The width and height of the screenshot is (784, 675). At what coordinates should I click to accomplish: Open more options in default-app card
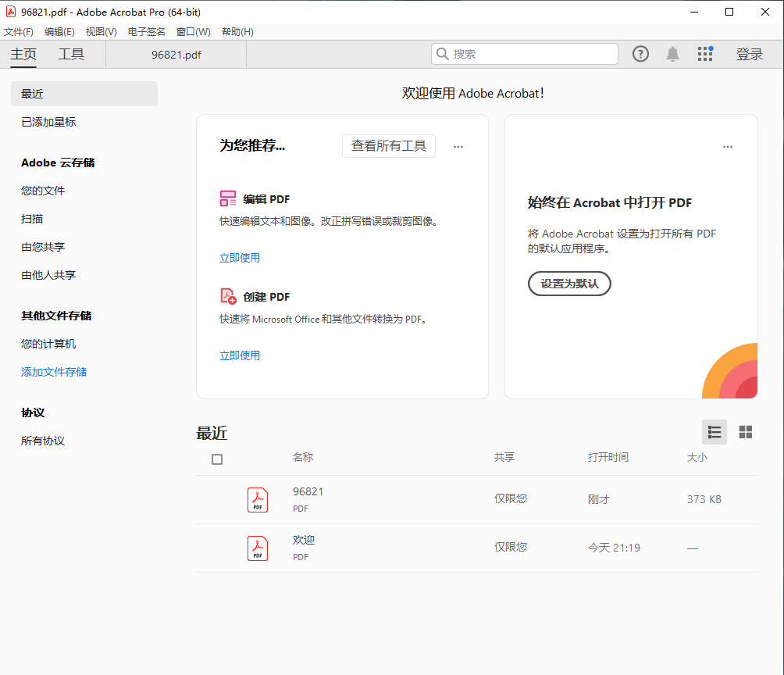coord(728,147)
